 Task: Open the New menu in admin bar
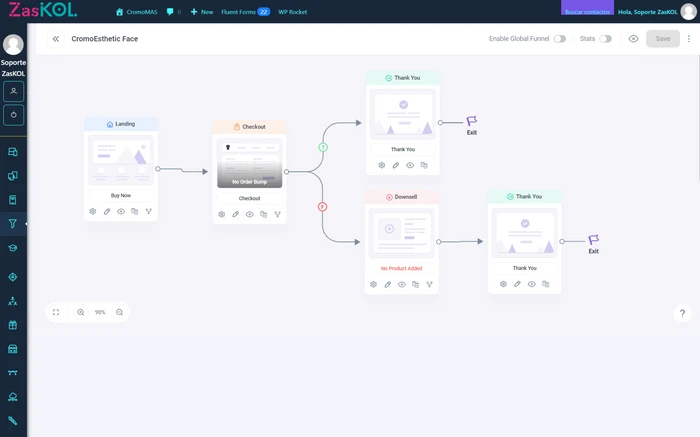tap(202, 12)
